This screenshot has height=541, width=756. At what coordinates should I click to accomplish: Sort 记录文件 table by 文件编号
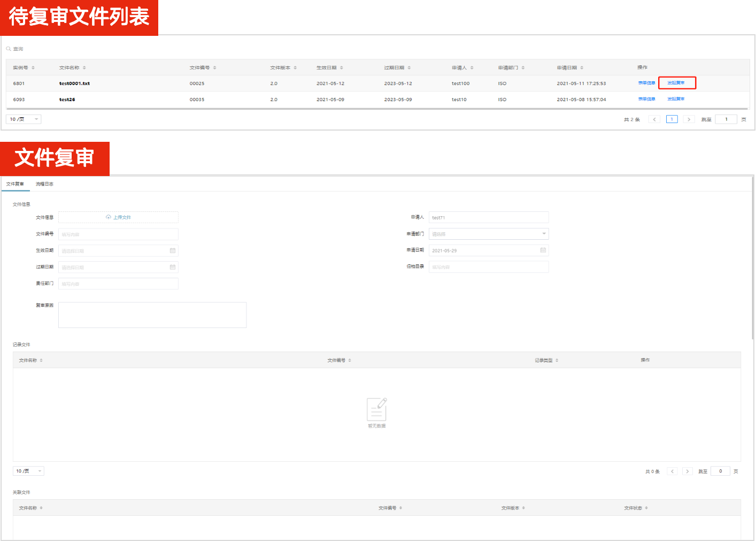(x=350, y=361)
